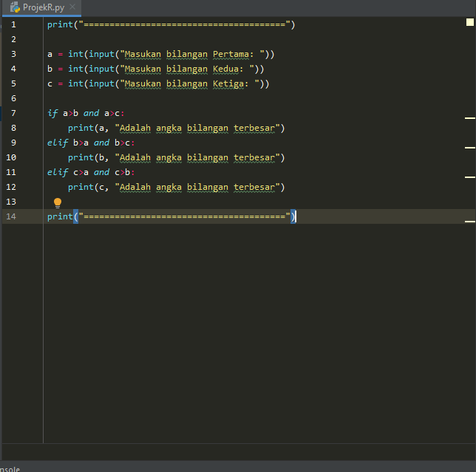Click line number 8 in the gutter
Screen dimensions: 476x472
(13, 128)
